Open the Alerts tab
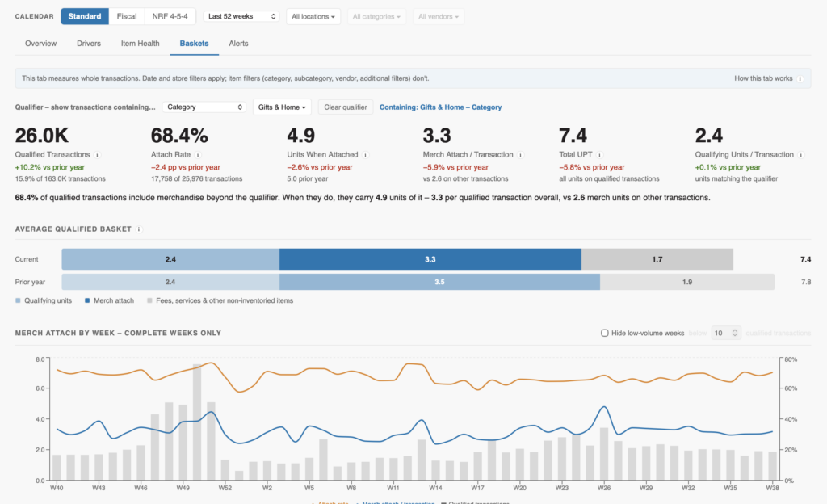Screen dimensions: 827x504 click(x=238, y=44)
